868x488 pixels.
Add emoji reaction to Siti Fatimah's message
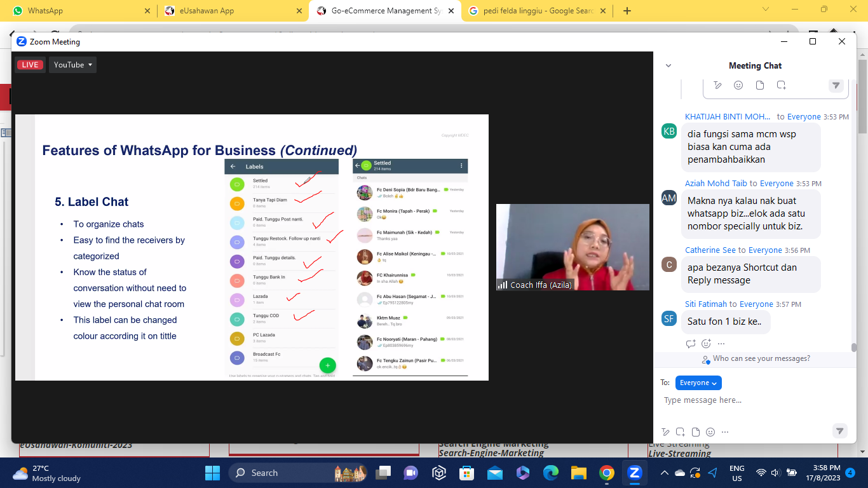point(706,344)
